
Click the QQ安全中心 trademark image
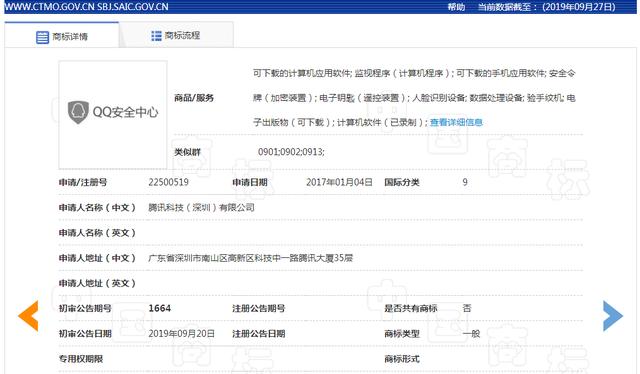point(113,115)
